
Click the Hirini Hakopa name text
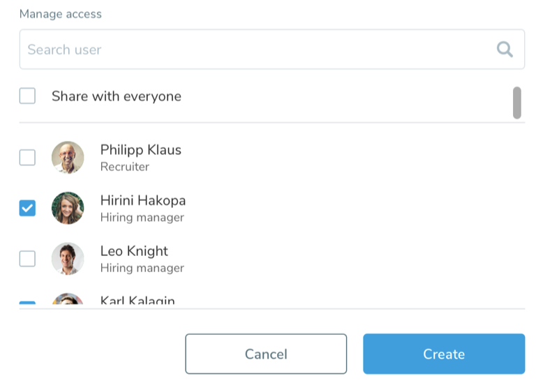[143, 201]
